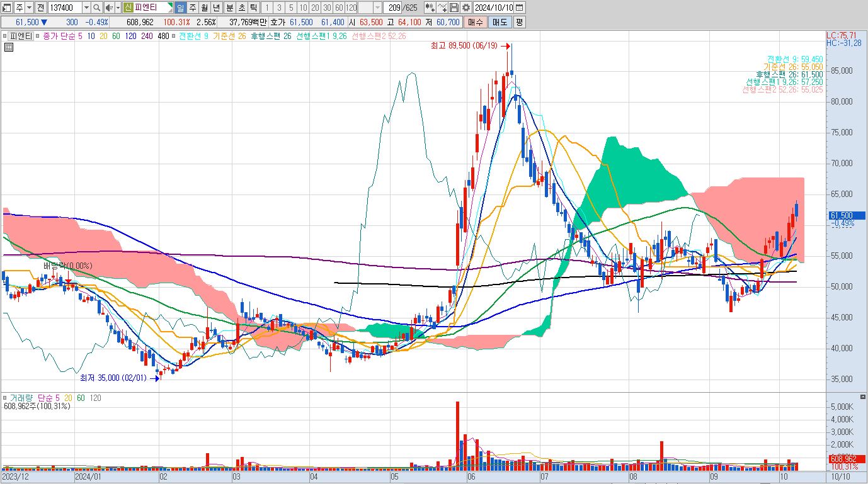Select the 틱 tick chart tab
Viewport: 868px width, 484px height.
point(253,8)
